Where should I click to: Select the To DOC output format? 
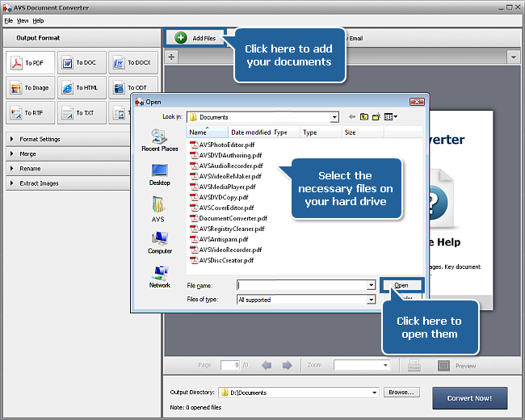pos(82,63)
